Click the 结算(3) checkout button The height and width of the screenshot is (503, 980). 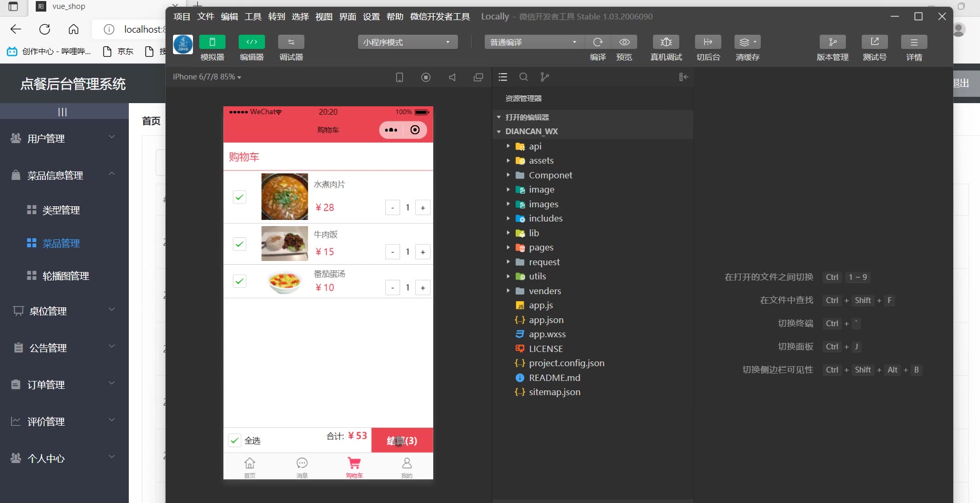pos(402,440)
